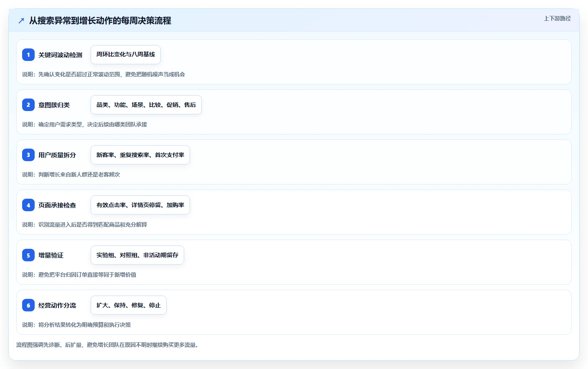Click the 关键词波动检测 step title
Screen dimensions: 588x369
[60, 55]
